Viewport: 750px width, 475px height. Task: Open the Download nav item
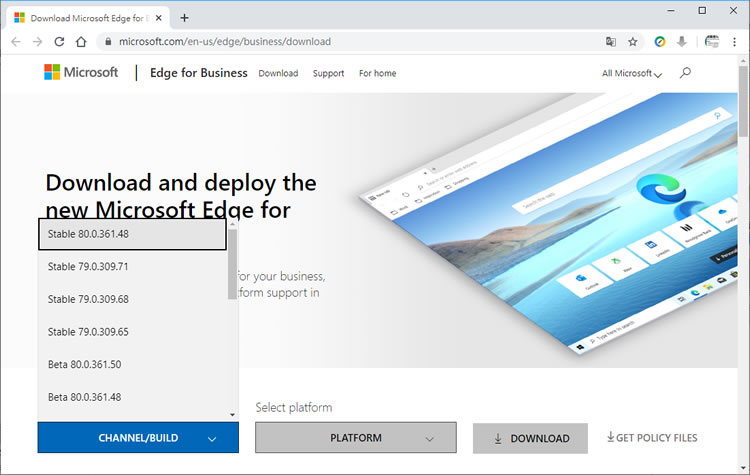coord(278,73)
